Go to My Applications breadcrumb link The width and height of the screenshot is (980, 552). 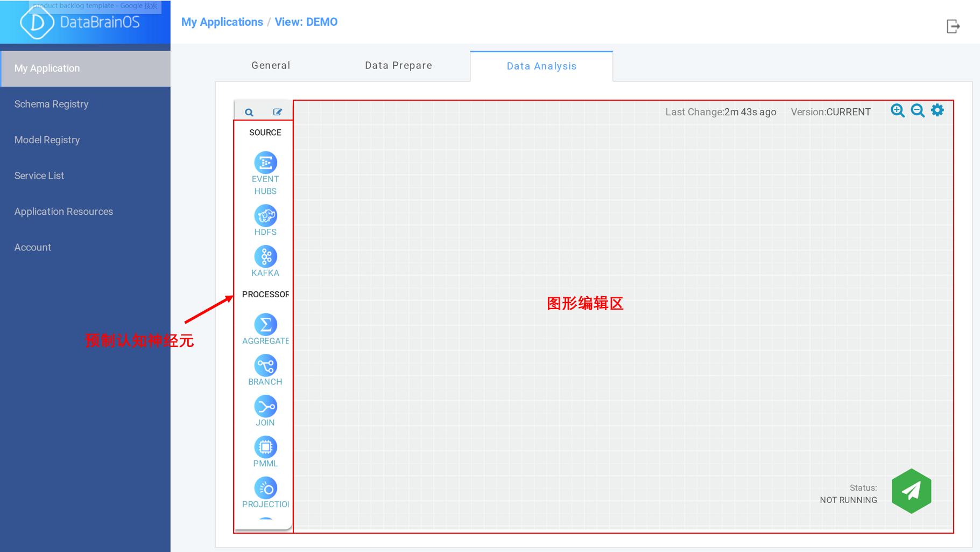coord(222,22)
